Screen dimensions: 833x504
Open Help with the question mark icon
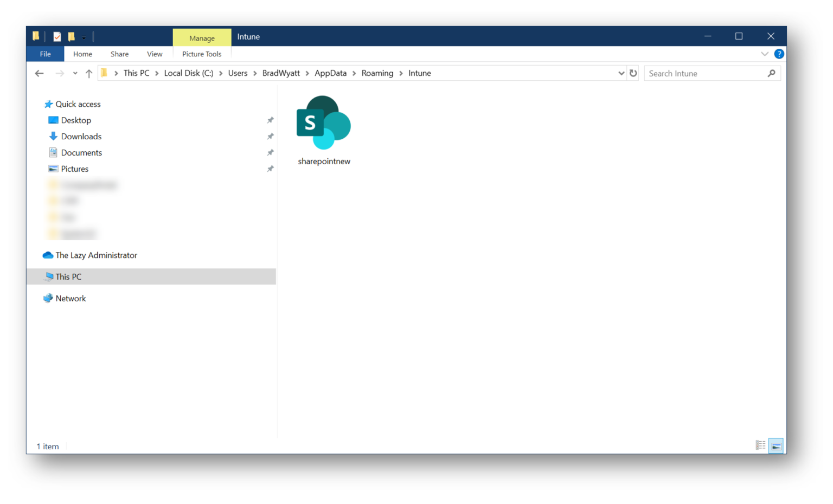pyautogui.click(x=779, y=54)
